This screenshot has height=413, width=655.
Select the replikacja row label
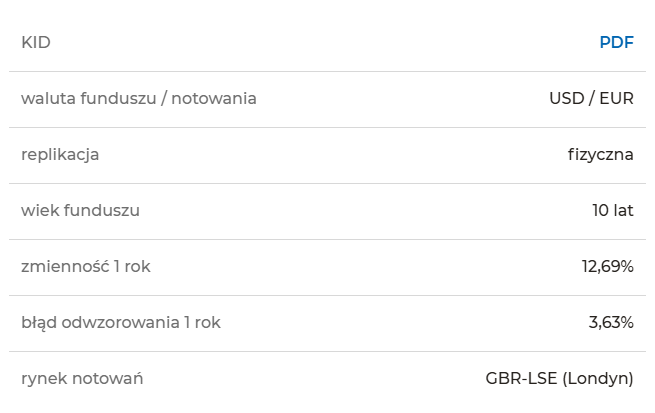click(60, 155)
